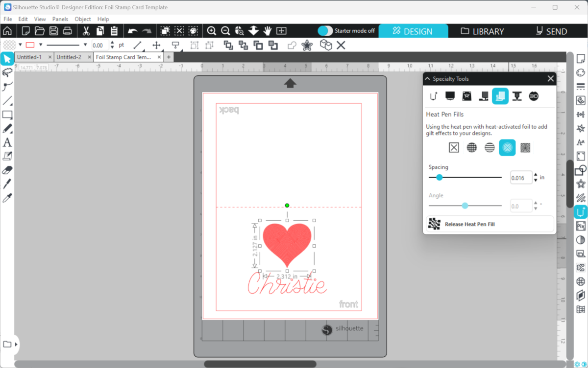588x368 pixels.
Task: Select the Eraser tool
Action: point(7,170)
